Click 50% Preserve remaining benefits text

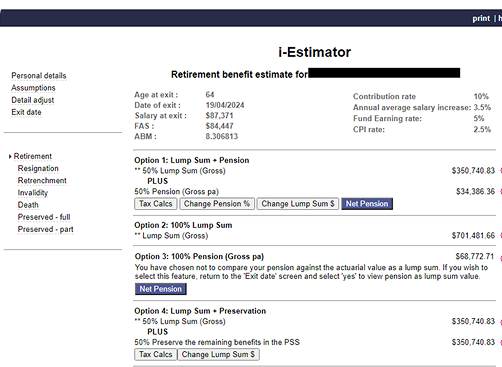coord(217,342)
